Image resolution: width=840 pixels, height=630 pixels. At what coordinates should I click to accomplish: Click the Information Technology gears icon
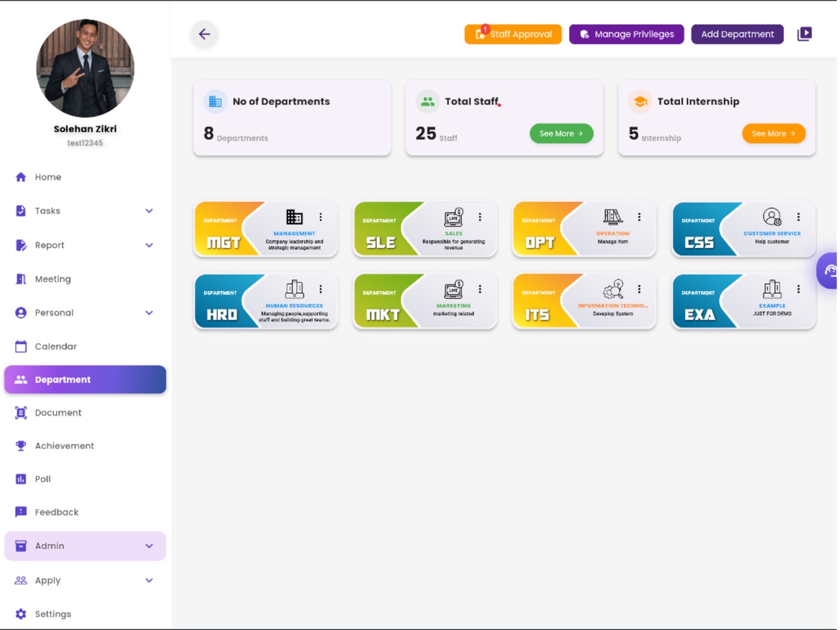[613, 288]
